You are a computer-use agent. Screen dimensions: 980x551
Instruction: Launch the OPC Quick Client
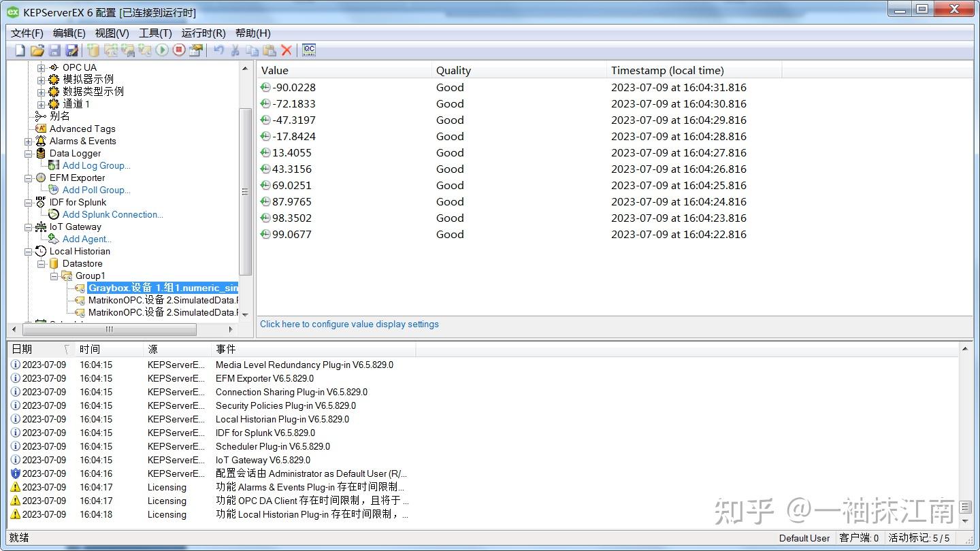coord(308,50)
